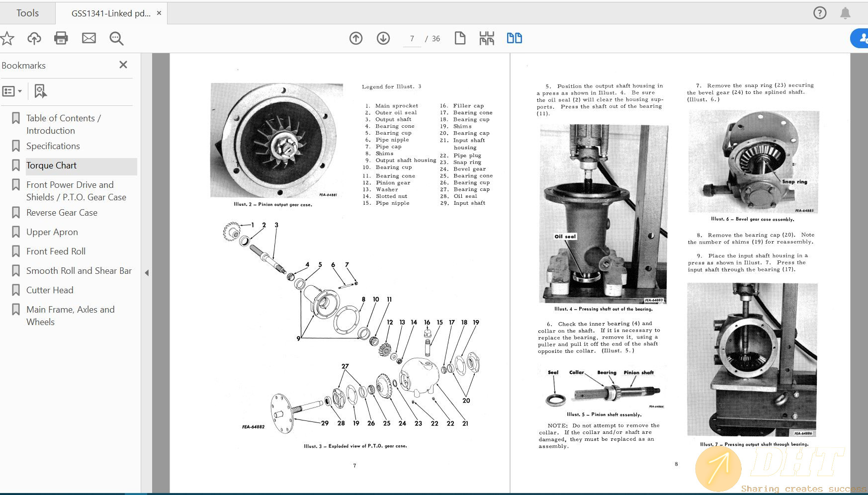Collapse the bookmarks pane with side arrow
The height and width of the screenshot is (495, 868).
(147, 273)
